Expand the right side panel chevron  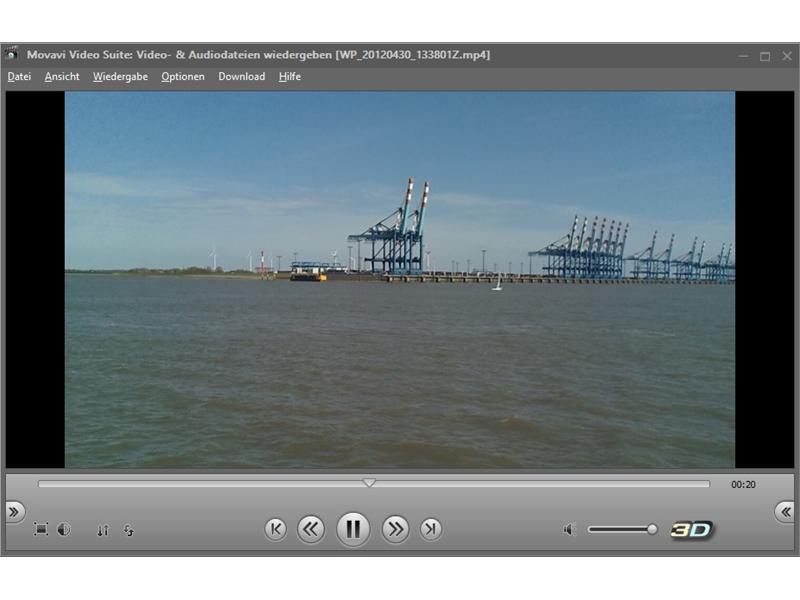tap(785, 511)
